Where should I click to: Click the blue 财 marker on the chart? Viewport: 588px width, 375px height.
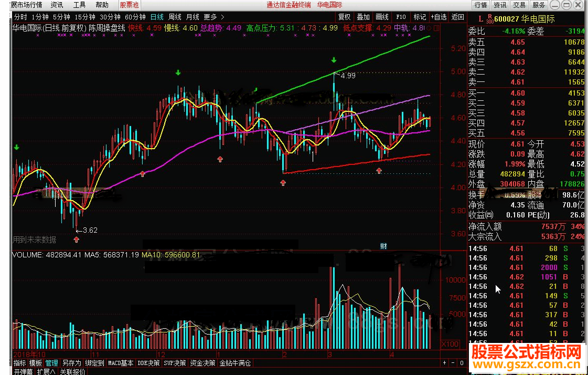click(383, 246)
